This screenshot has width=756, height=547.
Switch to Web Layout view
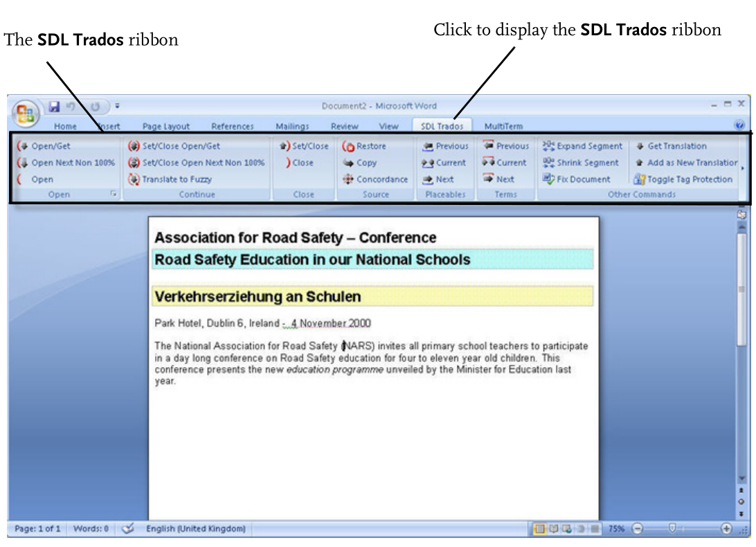(567, 529)
